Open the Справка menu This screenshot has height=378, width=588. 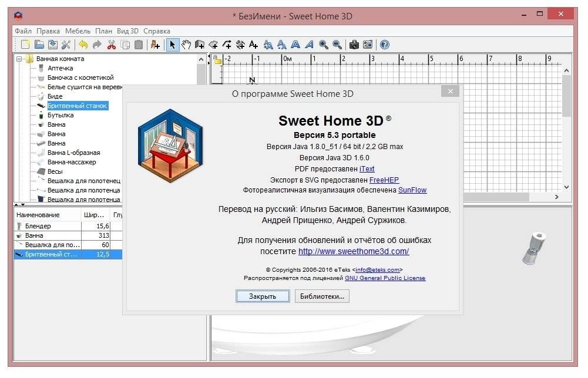click(157, 31)
